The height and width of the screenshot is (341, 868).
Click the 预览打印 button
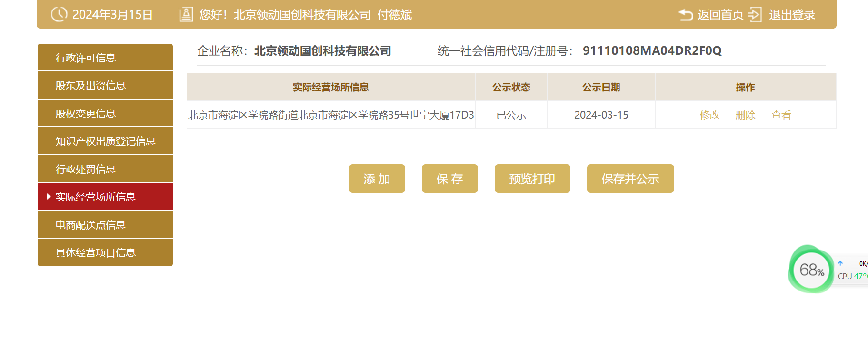[532, 179]
